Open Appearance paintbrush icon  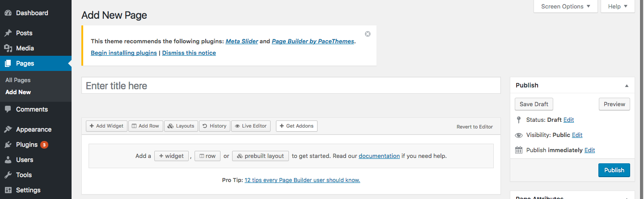[8, 129]
